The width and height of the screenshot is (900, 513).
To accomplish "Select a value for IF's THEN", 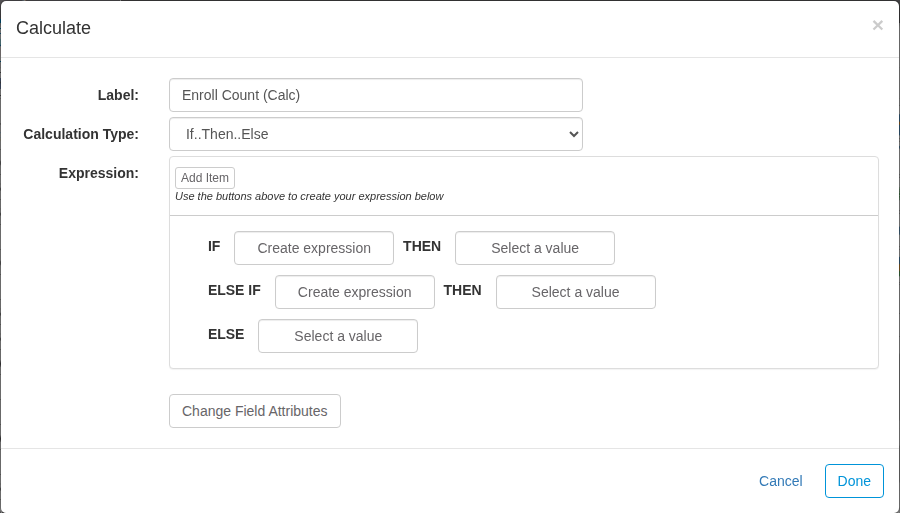I will tap(535, 248).
